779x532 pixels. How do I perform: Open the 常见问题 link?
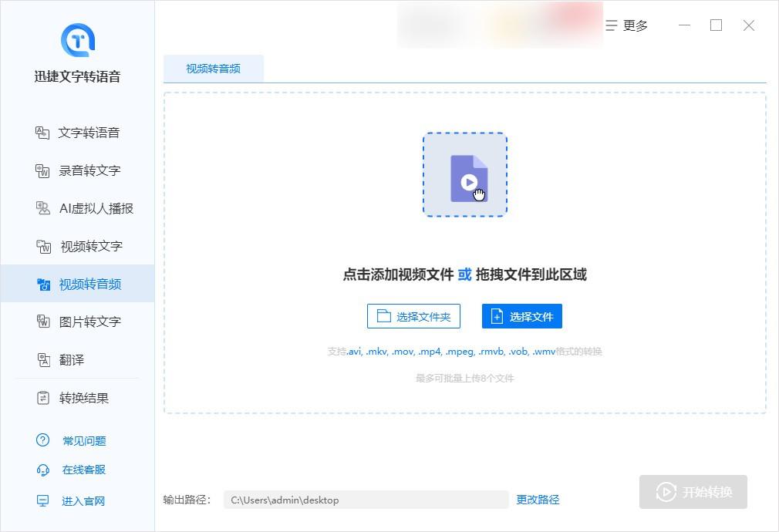coord(85,440)
